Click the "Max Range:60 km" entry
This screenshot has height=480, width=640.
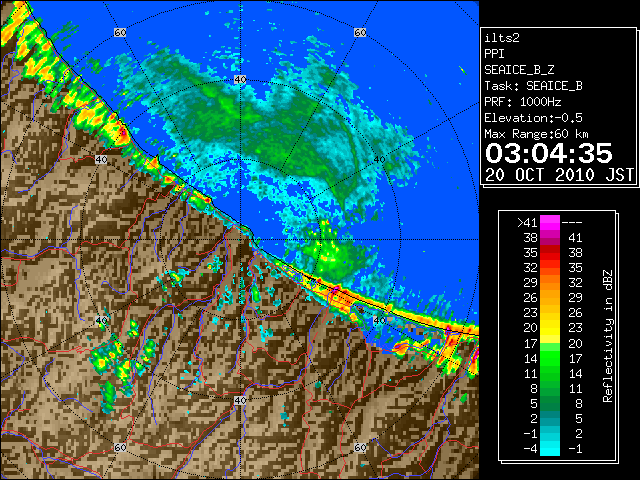point(536,134)
